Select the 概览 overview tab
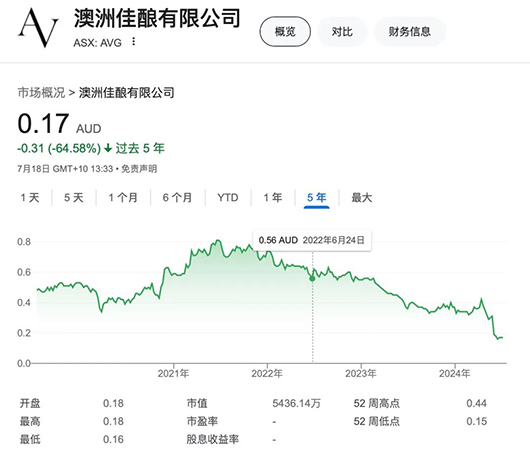530x452 pixels. tap(285, 31)
